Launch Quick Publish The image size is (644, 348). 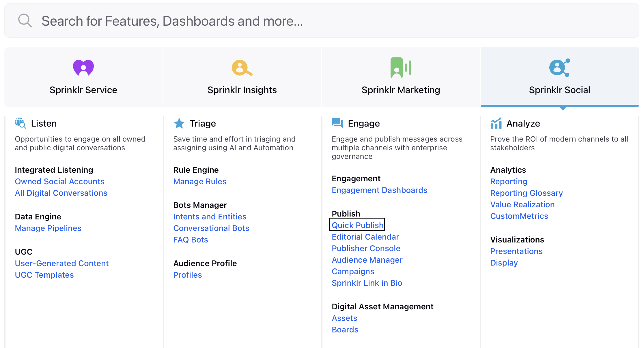pyautogui.click(x=357, y=225)
